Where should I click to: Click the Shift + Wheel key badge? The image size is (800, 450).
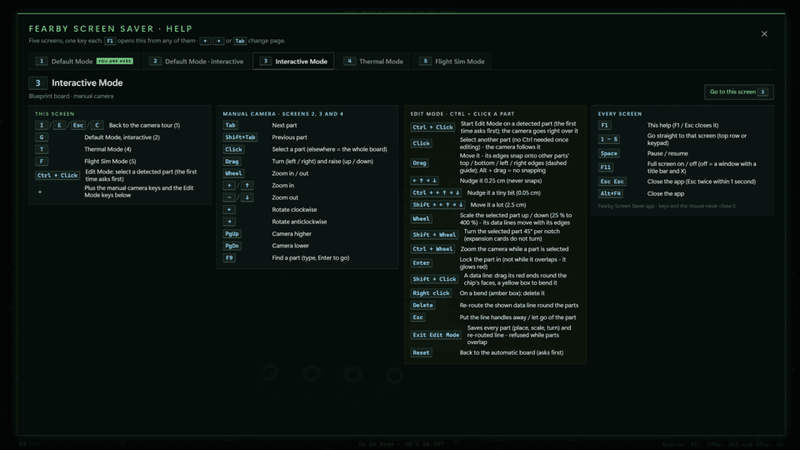click(434, 235)
